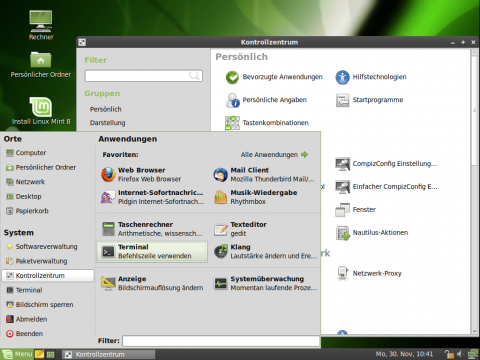
Task: Launch Install Linux Mint 8 desktop icon
Action: click(x=41, y=111)
